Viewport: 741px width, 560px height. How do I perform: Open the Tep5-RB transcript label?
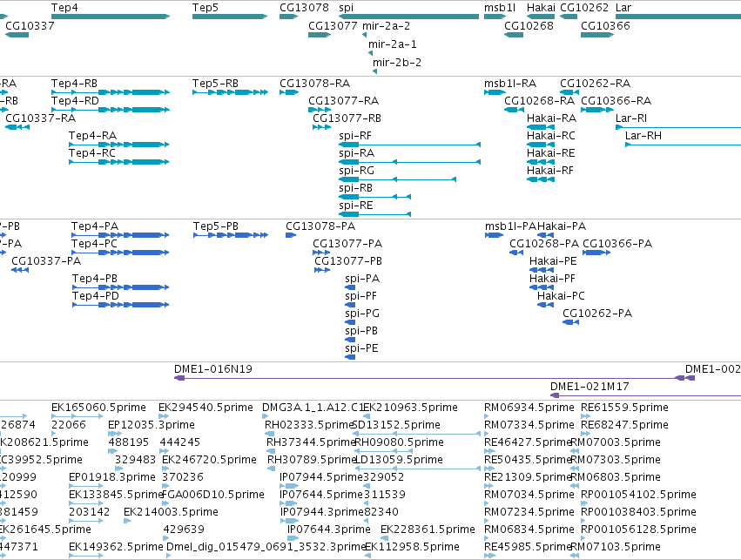[215, 84]
